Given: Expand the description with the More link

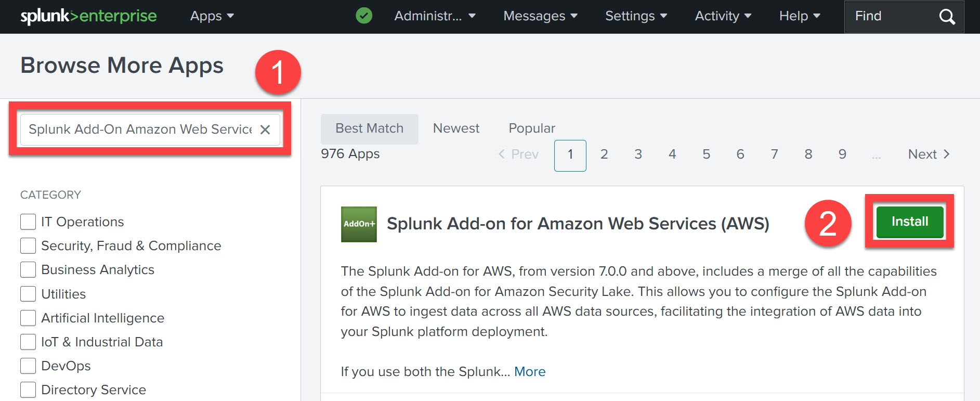Looking at the screenshot, I should click(529, 371).
